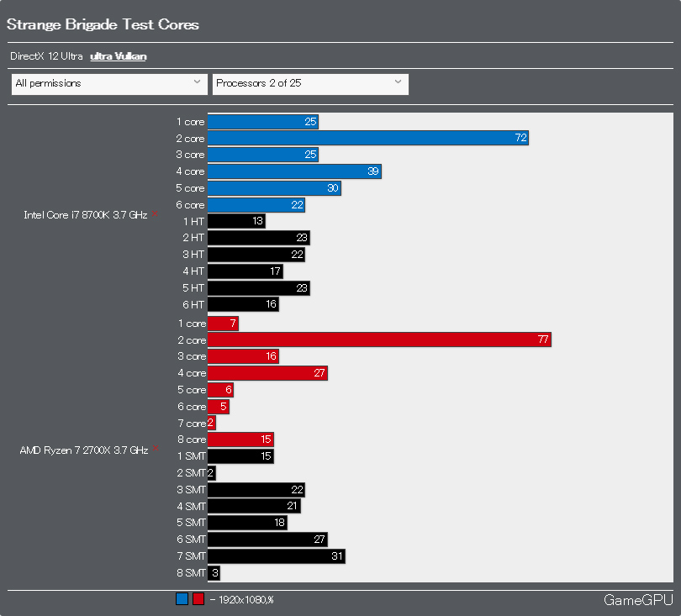Viewport: 681px width, 616px height.
Task: Click the red 1 core bar value 7
Action: click(x=224, y=324)
